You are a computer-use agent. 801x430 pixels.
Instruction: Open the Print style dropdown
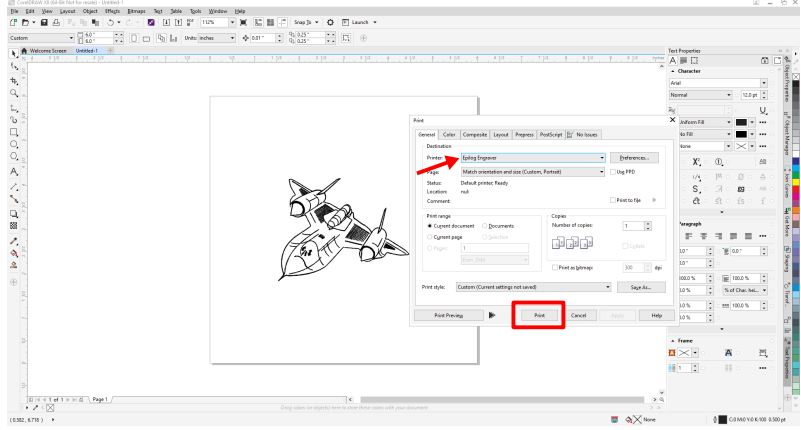pyautogui.click(x=533, y=287)
